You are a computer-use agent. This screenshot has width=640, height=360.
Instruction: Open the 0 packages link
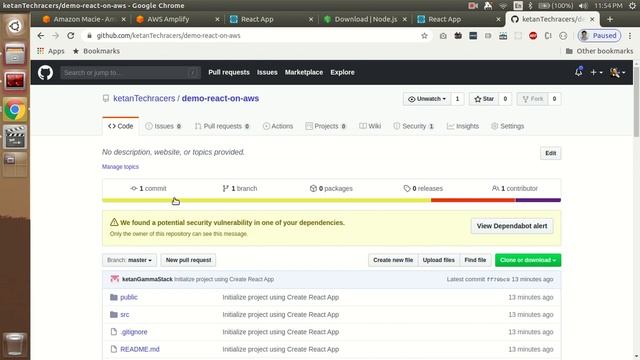coord(331,188)
